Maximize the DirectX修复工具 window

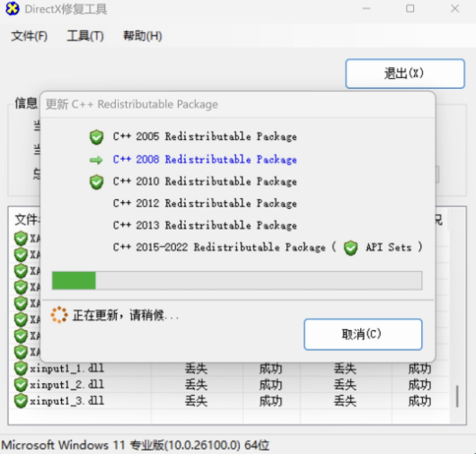tap(410, 8)
